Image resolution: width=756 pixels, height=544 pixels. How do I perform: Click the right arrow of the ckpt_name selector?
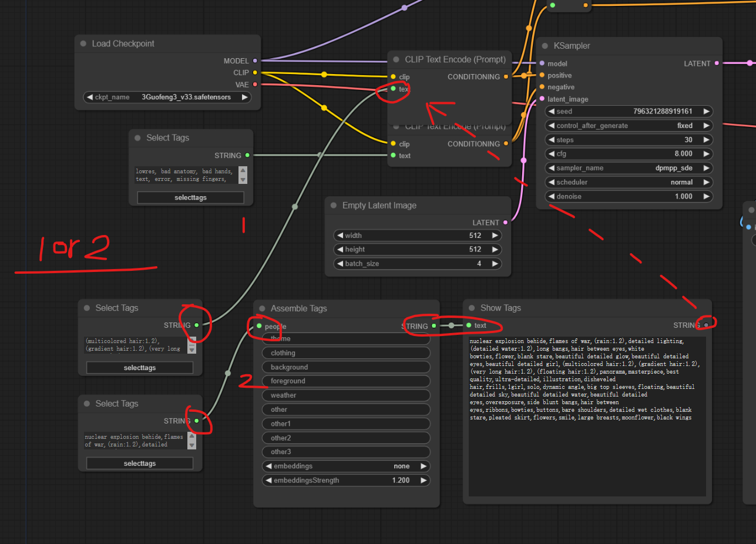[244, 97]
